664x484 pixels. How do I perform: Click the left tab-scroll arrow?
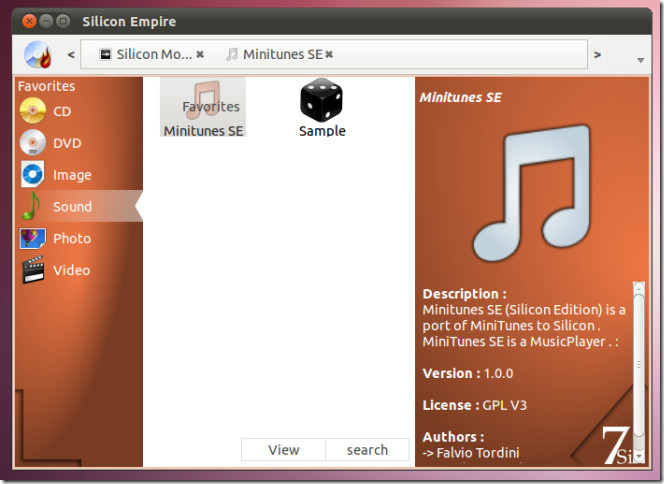coord(71,55)
